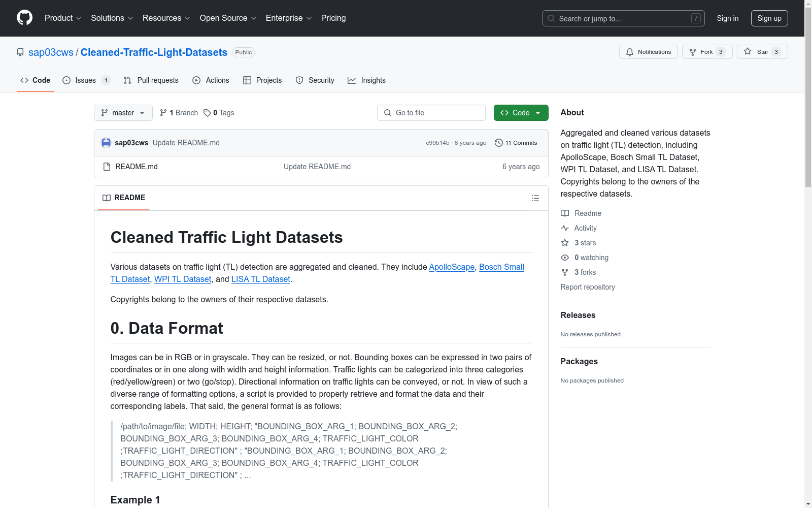View the 0 Tags link
This screenshot has width=812, height=508.
pyautogui.click(x=219, y=113)
